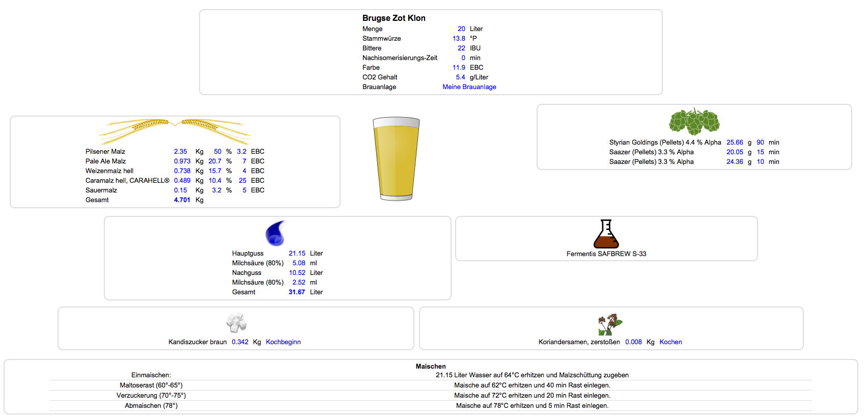The width and height of the screenshot is (868, 417).
Task: Select the Pilsener Malz amount 2.35
Action: (x=180, y=152)
